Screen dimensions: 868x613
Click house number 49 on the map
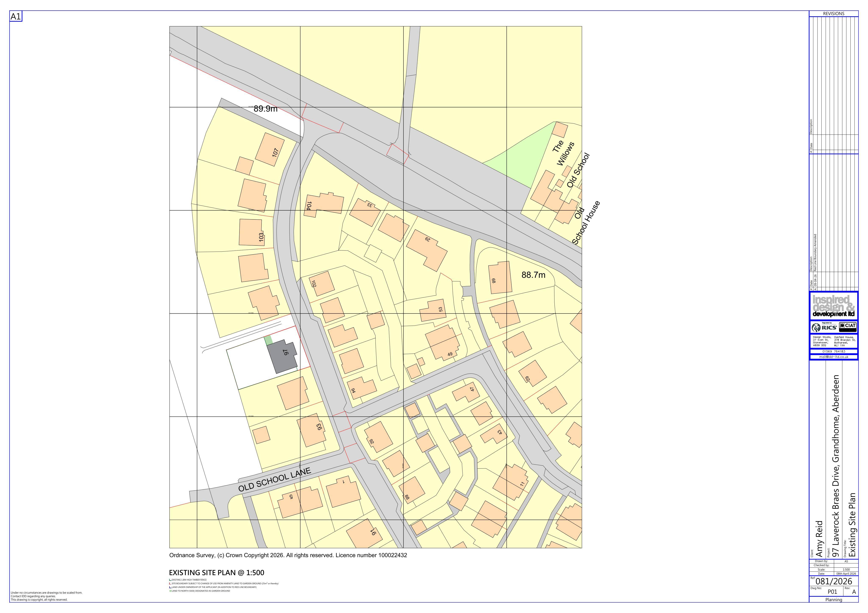(x=450, y=355)
